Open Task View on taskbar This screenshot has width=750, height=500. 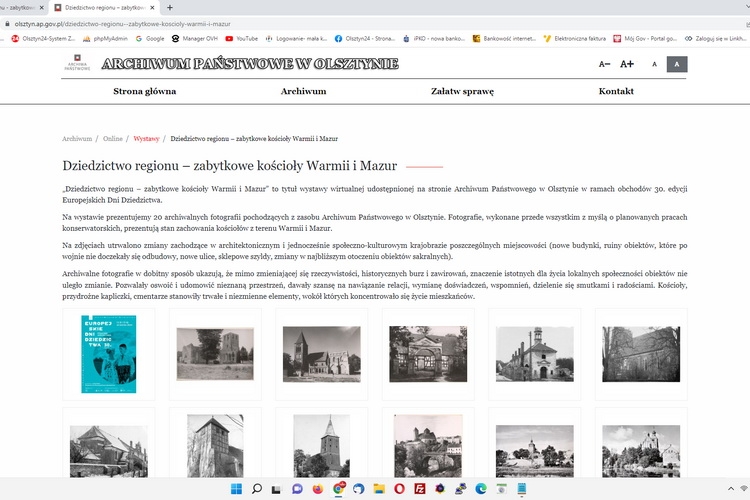(x=276, y=489)
